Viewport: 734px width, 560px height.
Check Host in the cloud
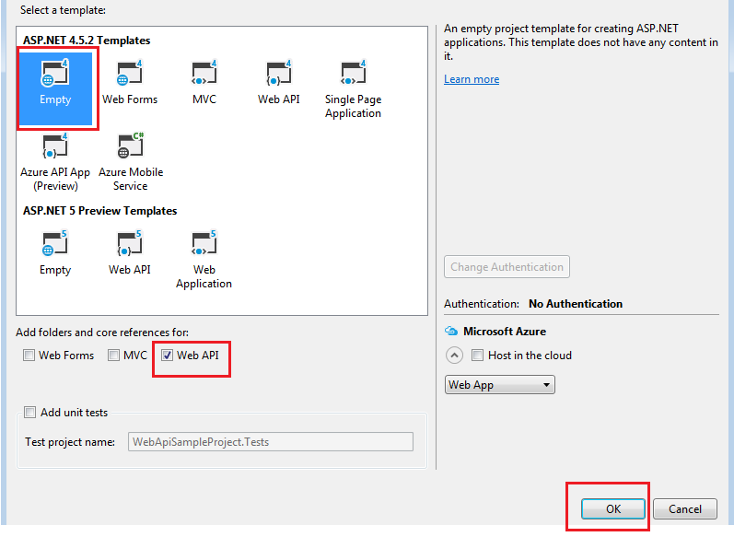click(x=477, y=356)
